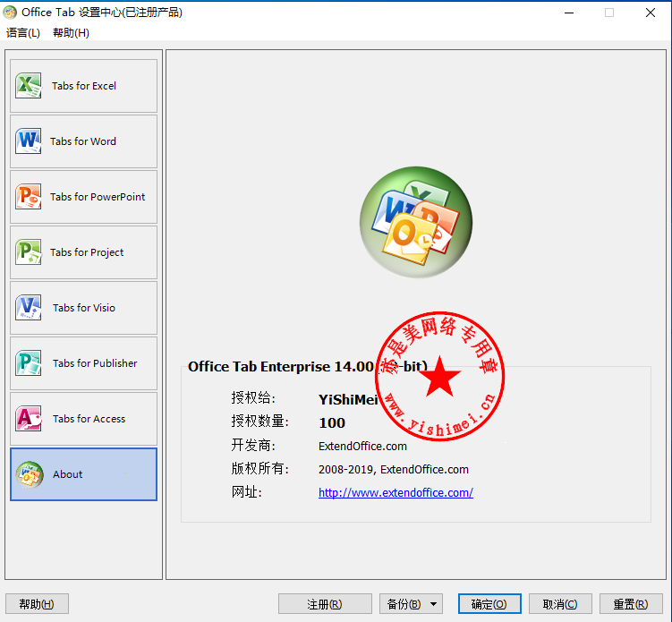Click the developer text ExtendOffice.com

tap(362, 447)
